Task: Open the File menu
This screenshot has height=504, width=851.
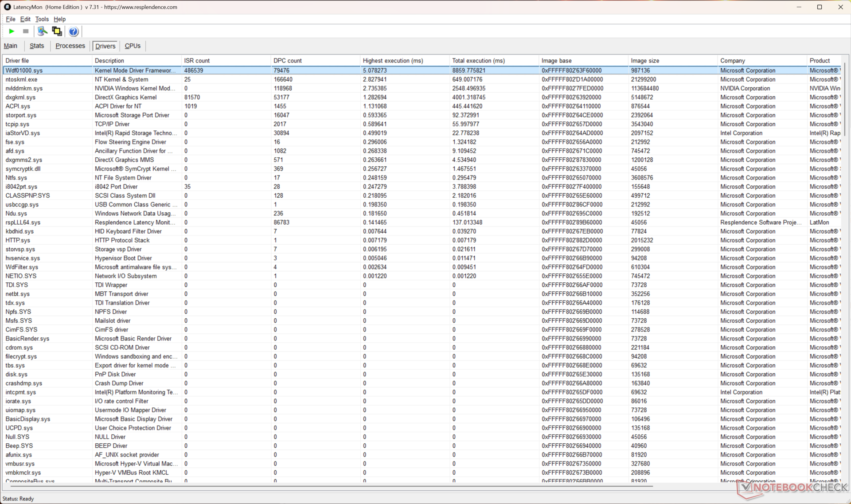Action: [x=11, y=19]
